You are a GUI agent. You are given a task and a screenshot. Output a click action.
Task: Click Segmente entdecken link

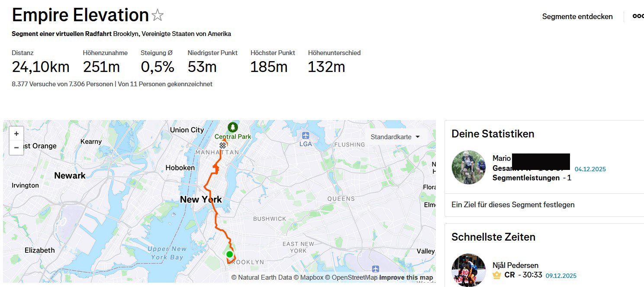pos(577,16)
